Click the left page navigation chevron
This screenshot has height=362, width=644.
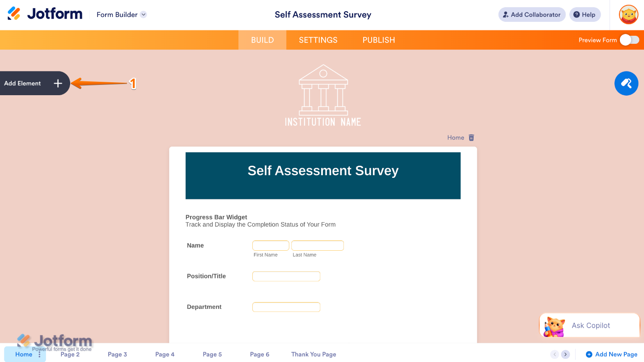(554, 354)
